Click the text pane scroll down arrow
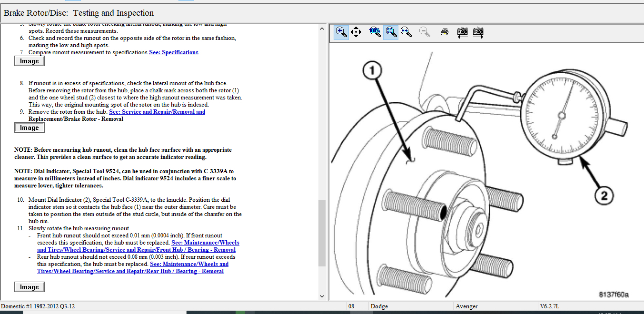Viewport: 644px width, 314px height. coord(322,295)
